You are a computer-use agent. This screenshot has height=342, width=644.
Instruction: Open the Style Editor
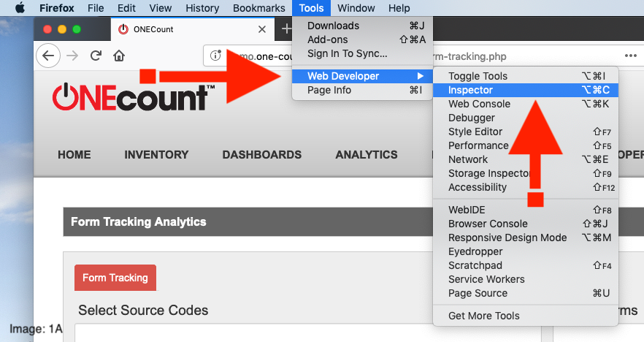pos(526,132)
